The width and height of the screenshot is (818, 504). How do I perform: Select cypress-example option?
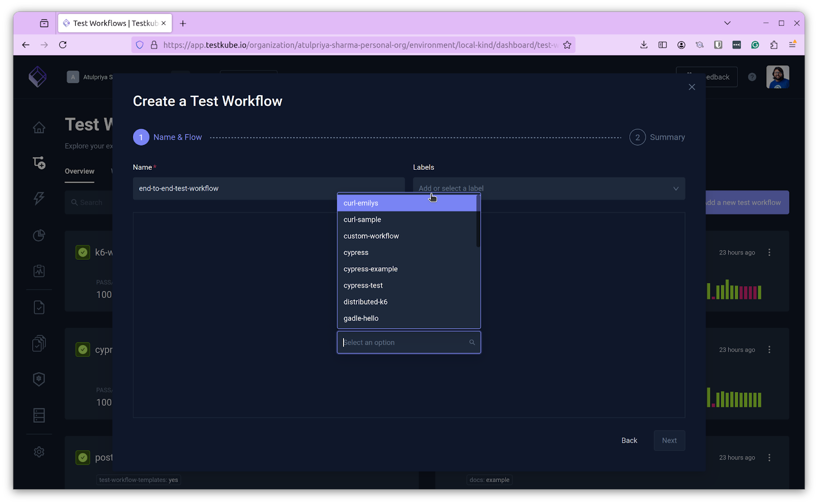tap(407, 269)
